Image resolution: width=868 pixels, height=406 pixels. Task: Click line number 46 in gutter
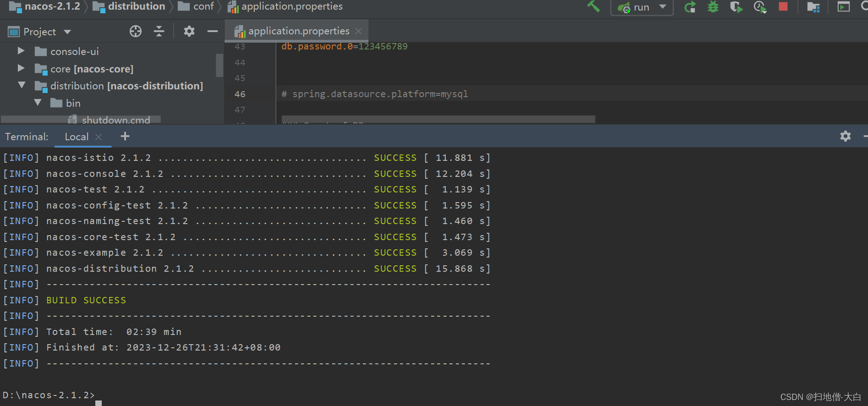[240, 94]
